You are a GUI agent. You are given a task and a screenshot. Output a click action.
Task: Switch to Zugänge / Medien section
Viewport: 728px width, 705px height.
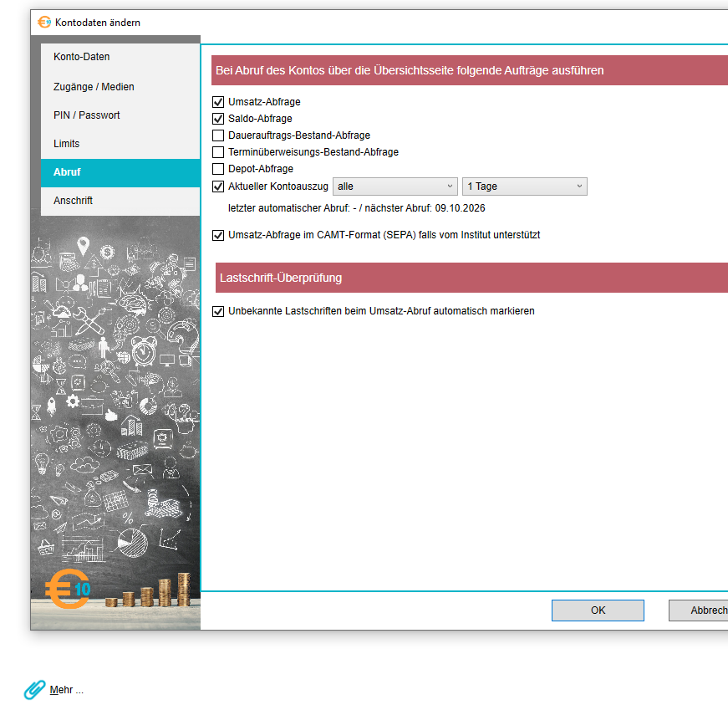point(120,87)
